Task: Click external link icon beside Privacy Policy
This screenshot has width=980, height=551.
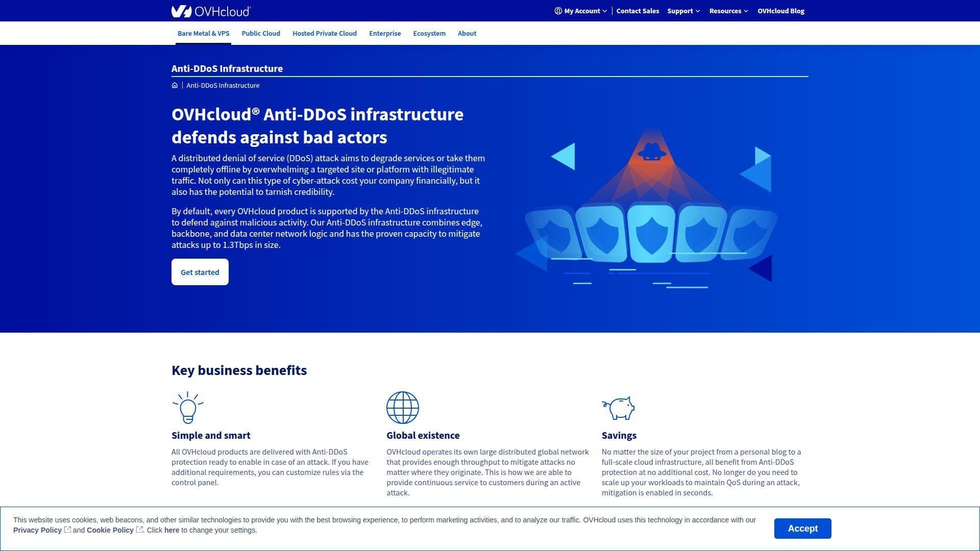Action: [x=67, y=530]
